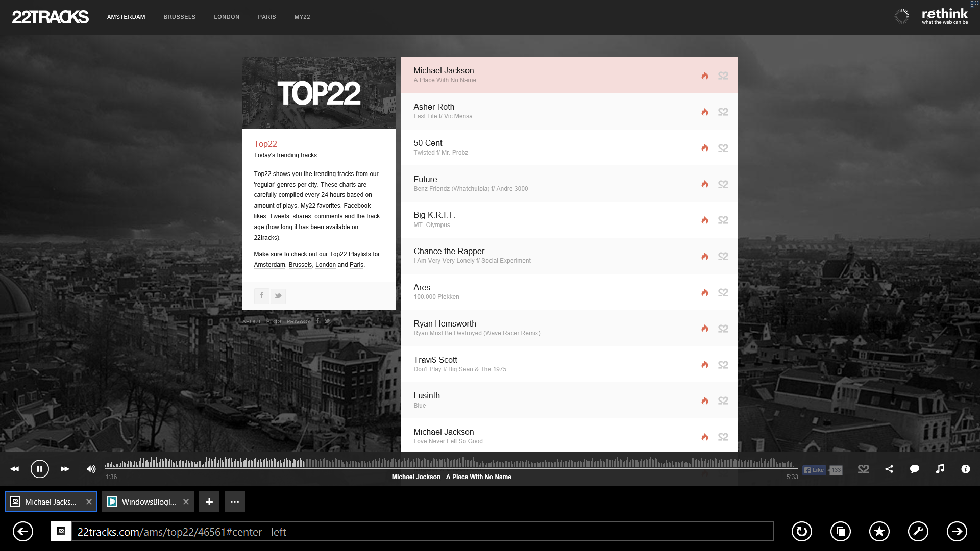Click the flame icon on Travi$ Scott row
The width and height of the screenshot is (980, 551).
[705, 365]
